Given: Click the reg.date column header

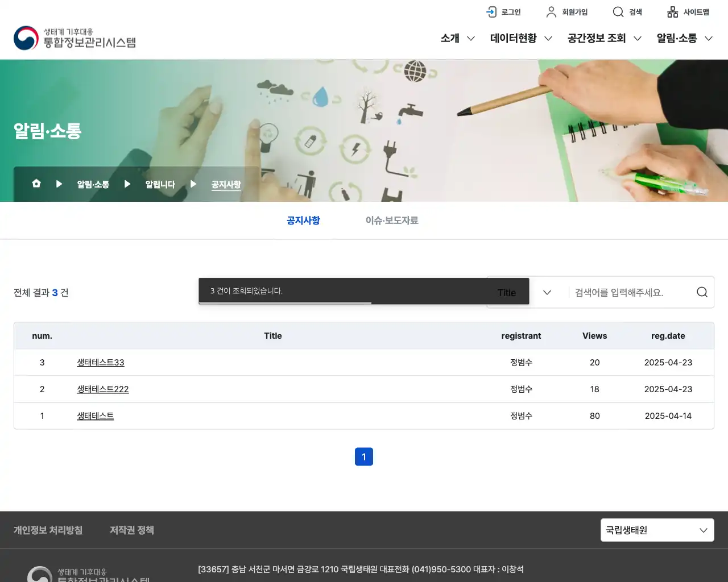Looking at the screenshot, I should [668, 336].
